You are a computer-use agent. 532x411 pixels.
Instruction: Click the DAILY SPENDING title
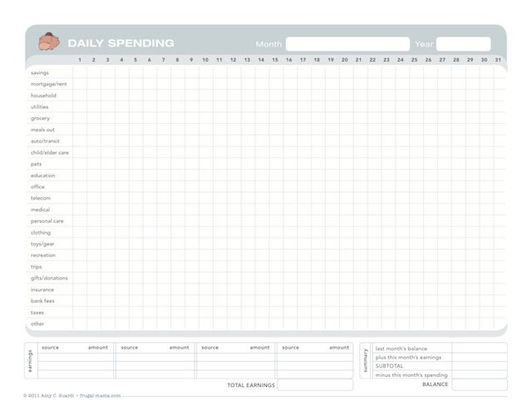pyautogui.click(x=121, y=43)
